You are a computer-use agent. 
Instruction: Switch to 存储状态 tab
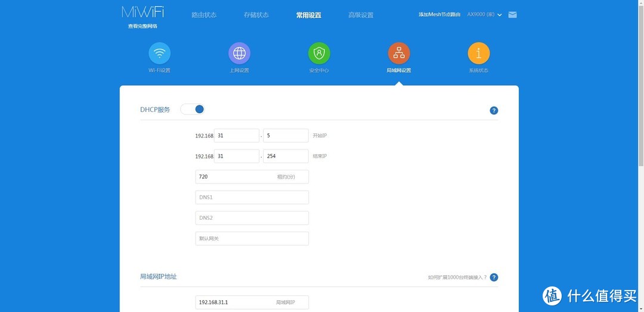click(x=256, y=15)
